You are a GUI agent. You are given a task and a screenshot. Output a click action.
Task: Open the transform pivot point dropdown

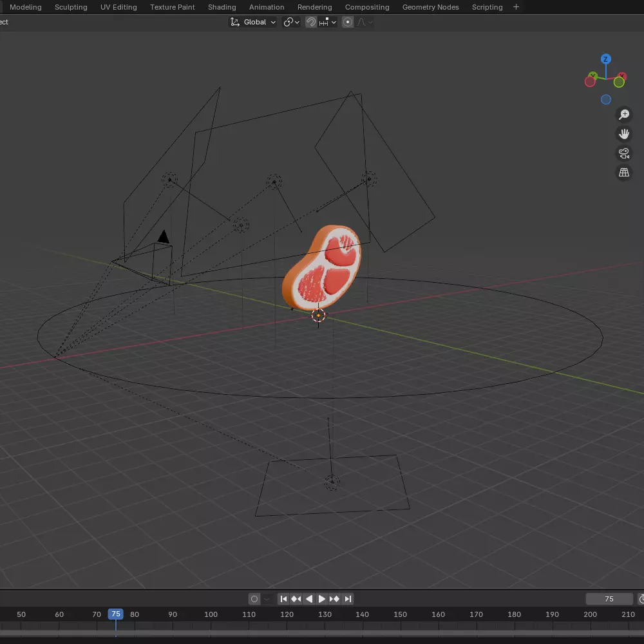click(292, 22)
